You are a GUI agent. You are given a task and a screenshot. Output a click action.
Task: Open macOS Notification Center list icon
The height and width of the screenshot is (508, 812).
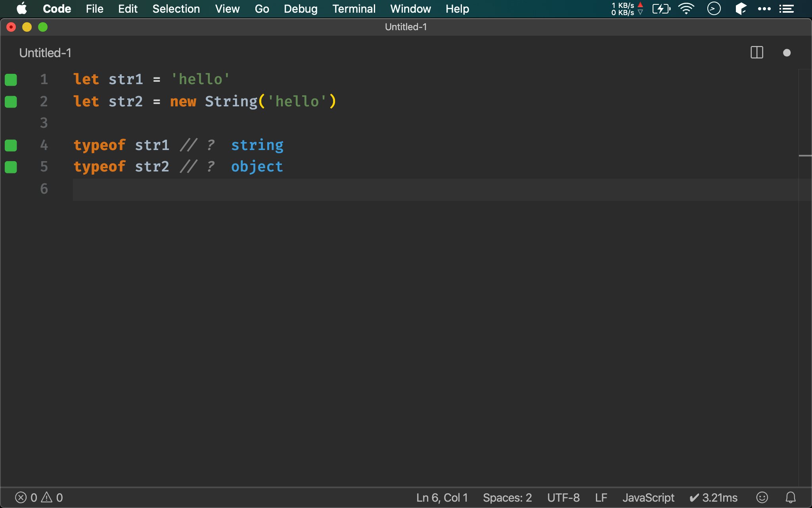click(787, 8)
